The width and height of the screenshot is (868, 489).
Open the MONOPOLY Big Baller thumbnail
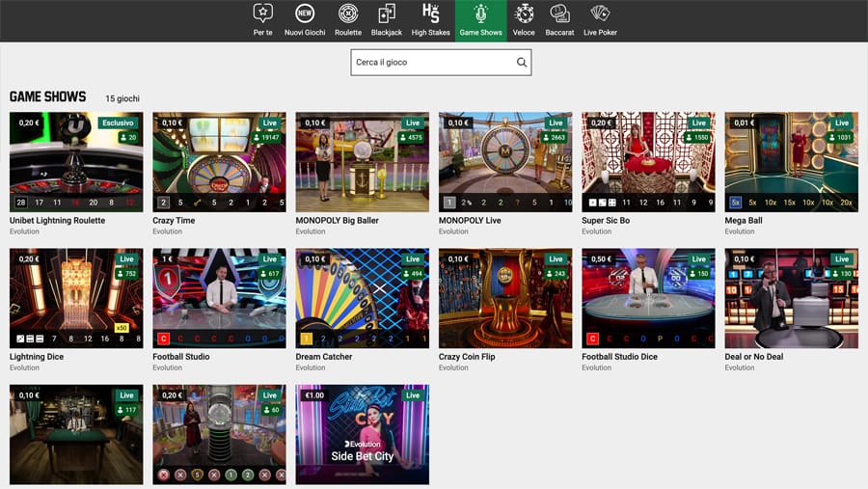362,162
